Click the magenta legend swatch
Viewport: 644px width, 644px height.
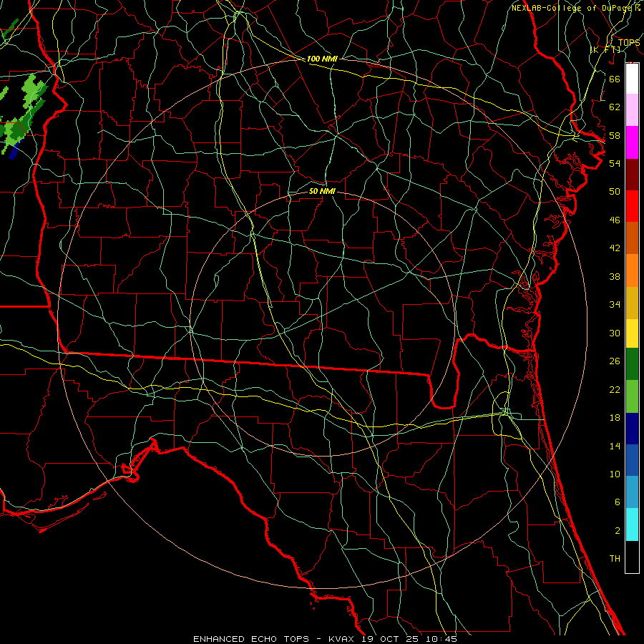(632, 142)
